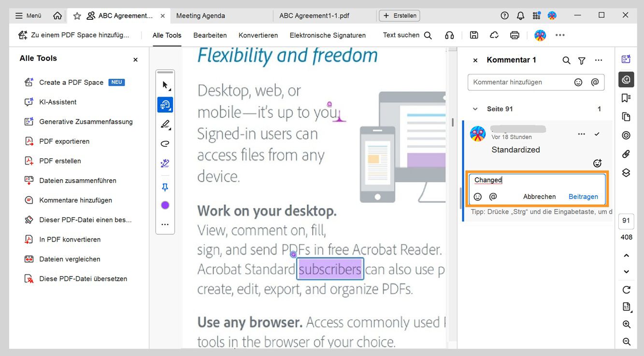Activate the comment tool in quick toolbar
This screenshot has width=644, height=356.
click(165, 105)
